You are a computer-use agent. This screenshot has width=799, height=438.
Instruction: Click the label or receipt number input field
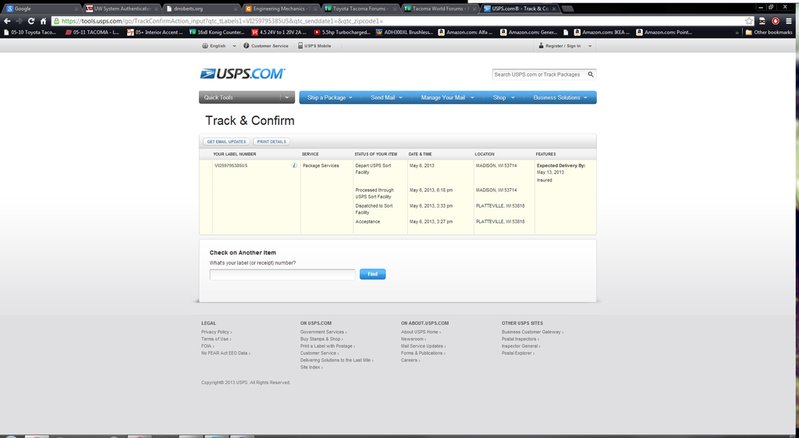click(282, 274)
